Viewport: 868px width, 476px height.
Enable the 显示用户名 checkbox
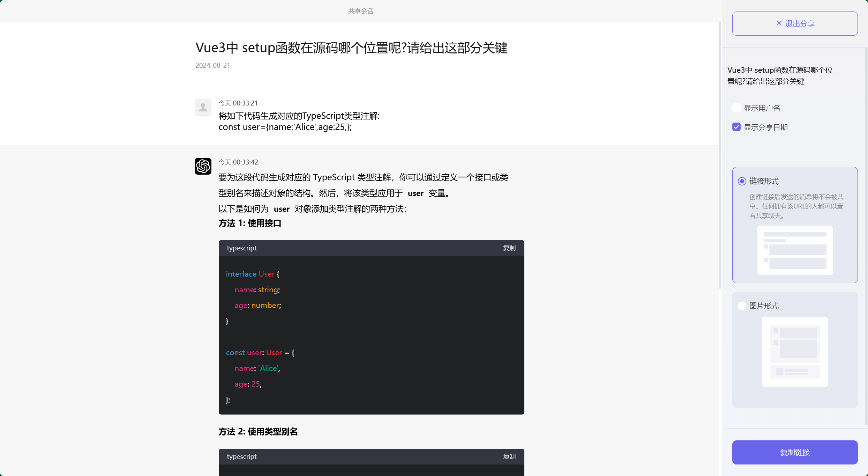[x=736, y=108]
